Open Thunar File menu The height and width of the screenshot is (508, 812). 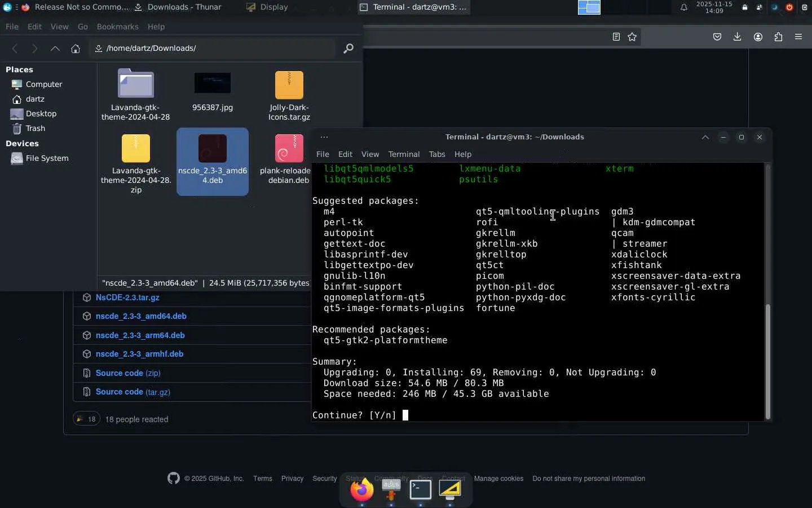coord(12,27)
